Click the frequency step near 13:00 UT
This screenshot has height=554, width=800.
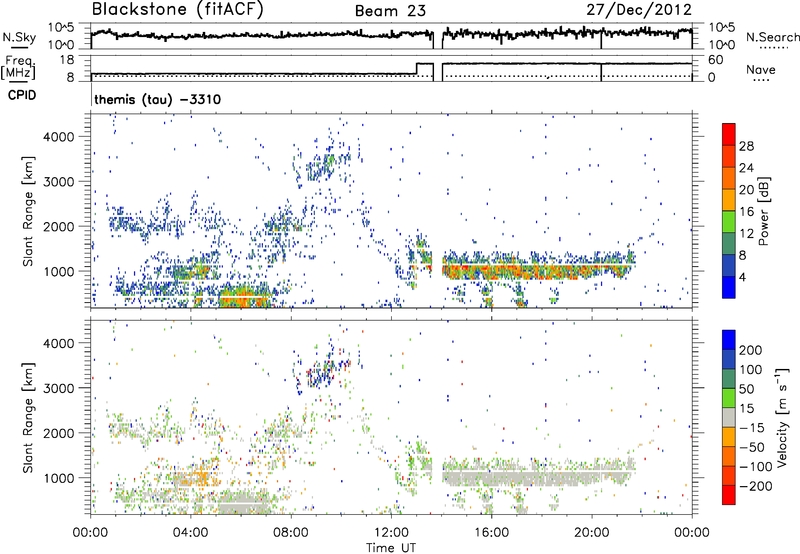click(x=417, y=69)
